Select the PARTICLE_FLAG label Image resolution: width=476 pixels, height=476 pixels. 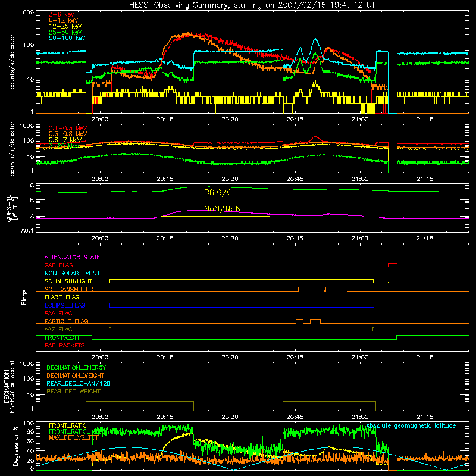point(67,321)
